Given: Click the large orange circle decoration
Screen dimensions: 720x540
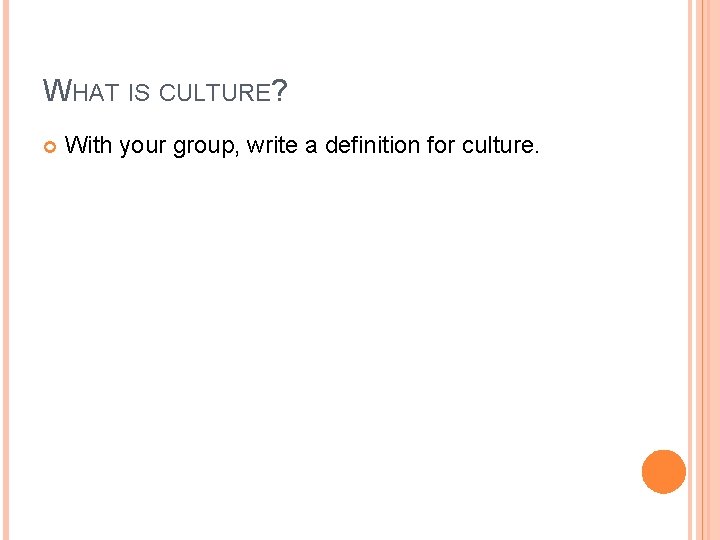Looking at the screenshot, I should coord(664,472).
